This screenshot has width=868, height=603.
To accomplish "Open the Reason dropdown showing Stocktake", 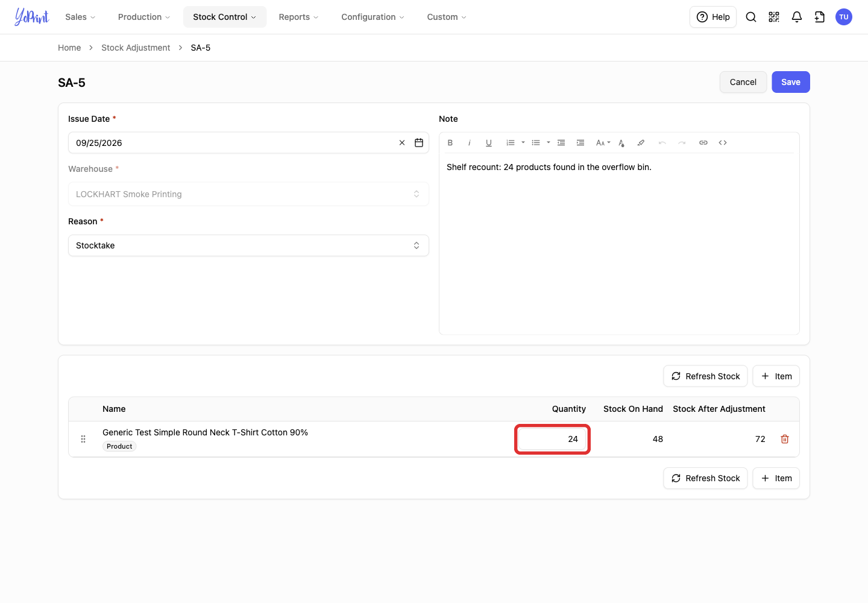I will (x=248, y=245).
